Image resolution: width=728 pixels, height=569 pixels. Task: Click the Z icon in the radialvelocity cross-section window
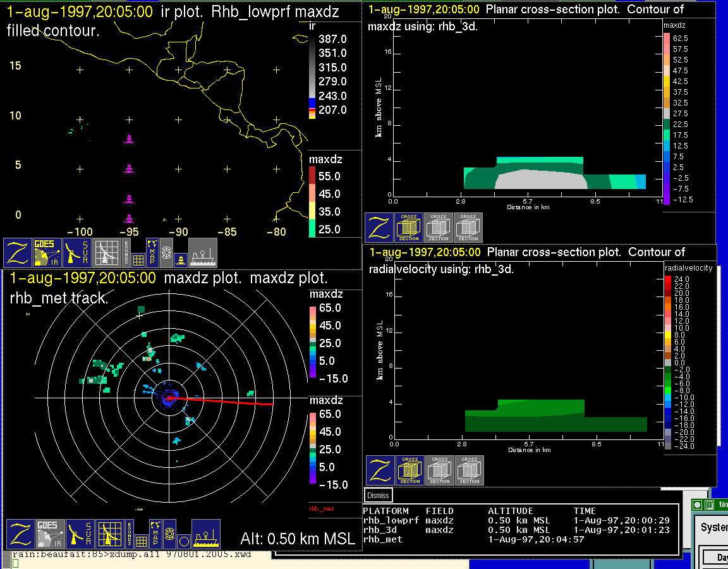pos(380,470)
